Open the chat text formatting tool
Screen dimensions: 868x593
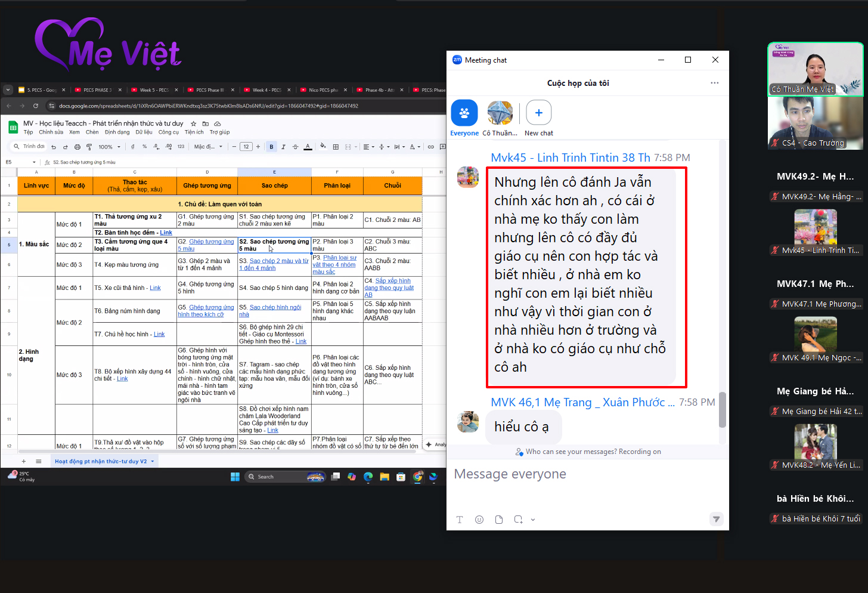click(460, 520)
